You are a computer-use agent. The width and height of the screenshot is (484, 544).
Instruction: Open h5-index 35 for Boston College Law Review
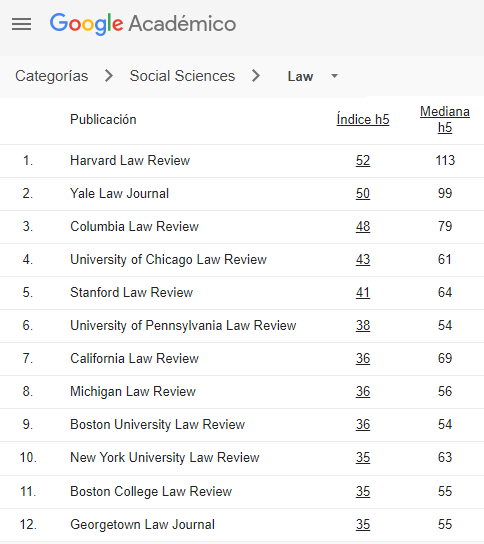point(363,491)
